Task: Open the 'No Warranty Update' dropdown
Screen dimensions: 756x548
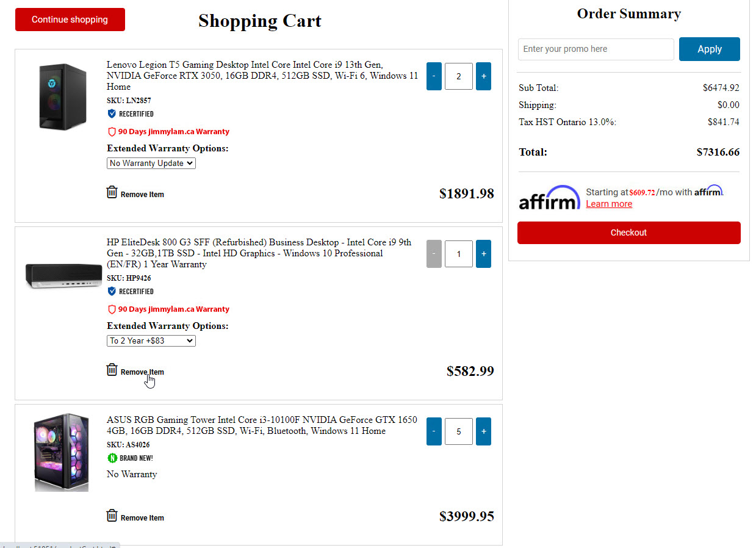Action: coord(151,164)
